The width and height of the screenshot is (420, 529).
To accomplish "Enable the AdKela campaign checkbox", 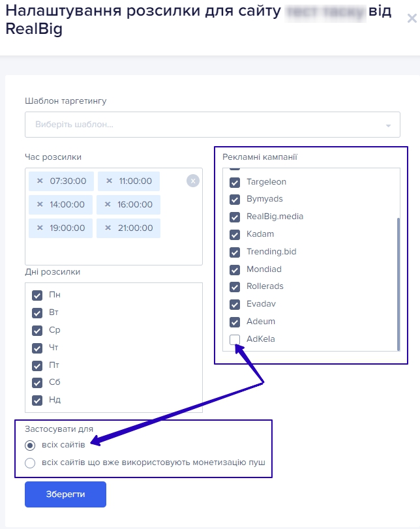I will [235, 339].
